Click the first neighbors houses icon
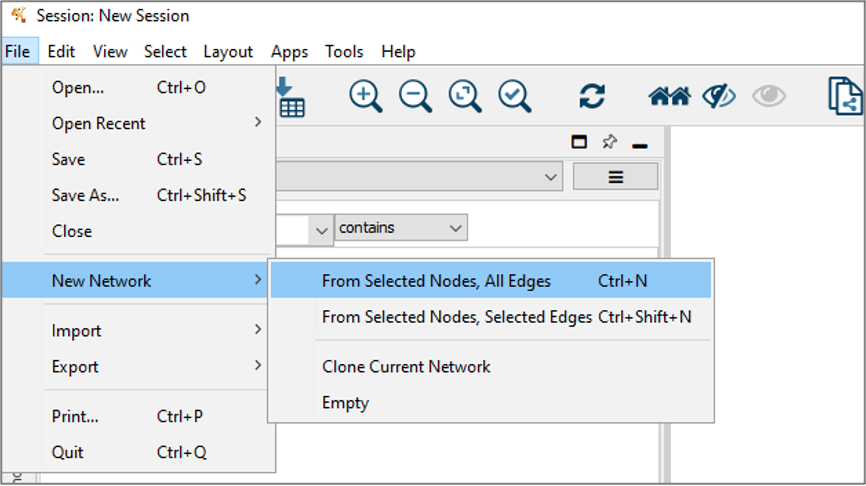Screen dimensions: 866x486 coord(669,97)
